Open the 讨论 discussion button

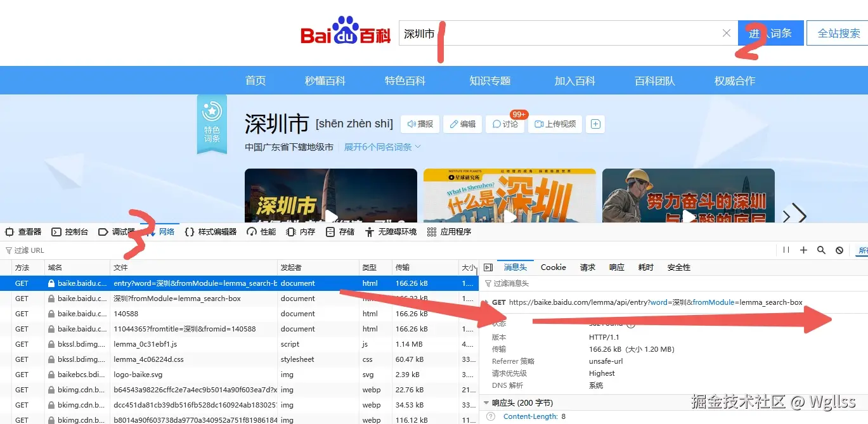pyautogui.click(x=505, y=124)
